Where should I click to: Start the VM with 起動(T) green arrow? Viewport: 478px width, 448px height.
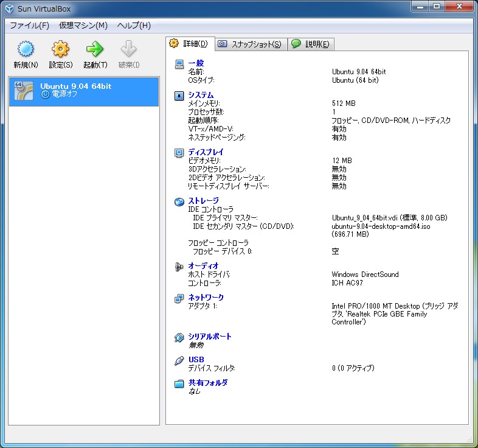click(95, 49)
